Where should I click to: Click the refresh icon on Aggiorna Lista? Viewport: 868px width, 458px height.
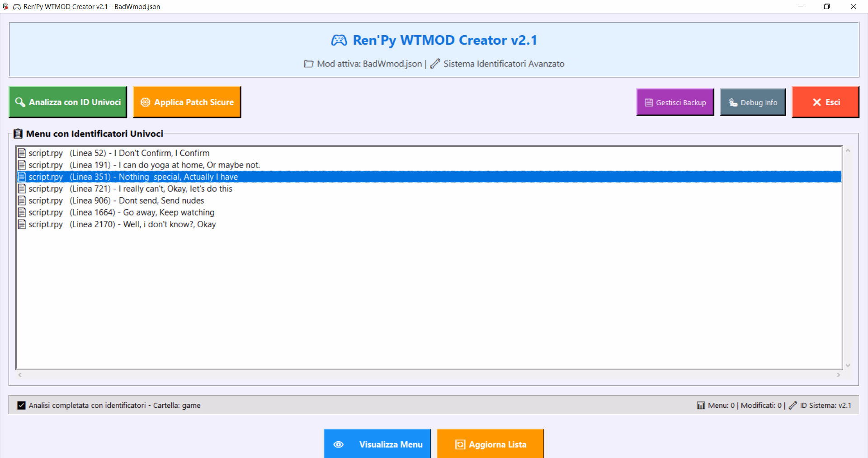tap(460, 444)
